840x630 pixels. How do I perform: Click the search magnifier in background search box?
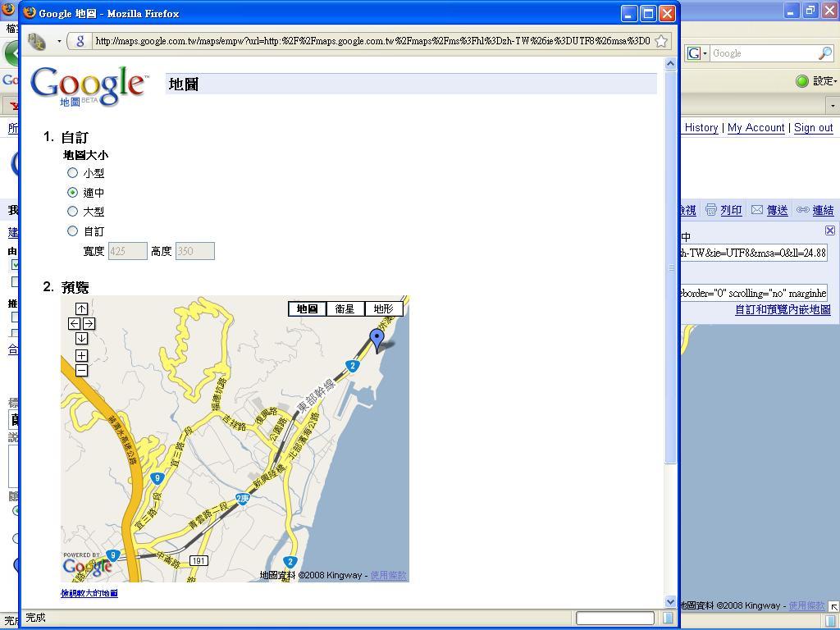coord(825,53)
